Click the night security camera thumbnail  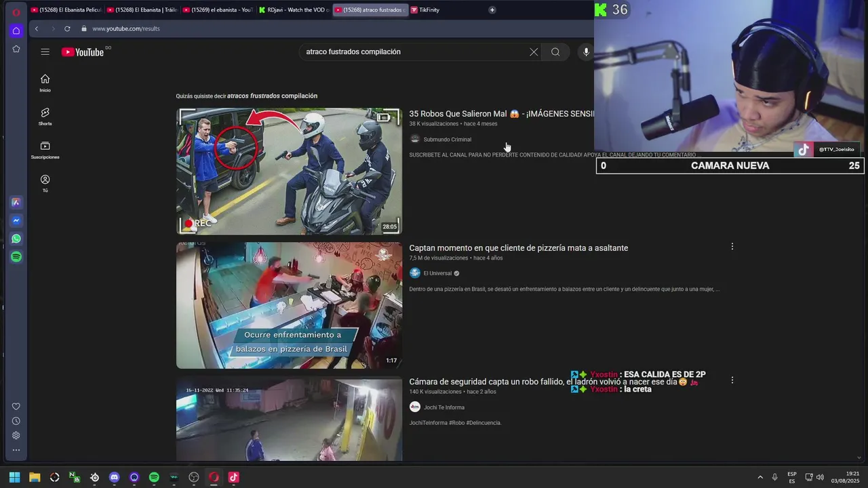(x=289, y=419)
